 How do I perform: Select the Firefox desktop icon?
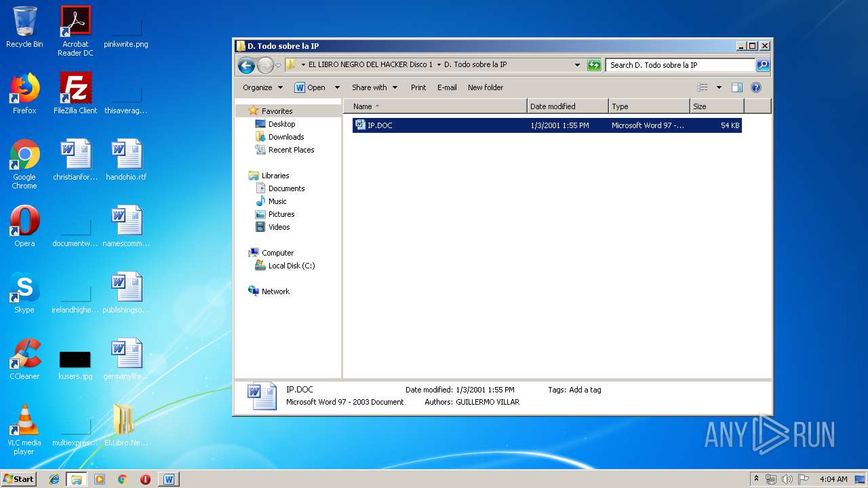point(24,94)
